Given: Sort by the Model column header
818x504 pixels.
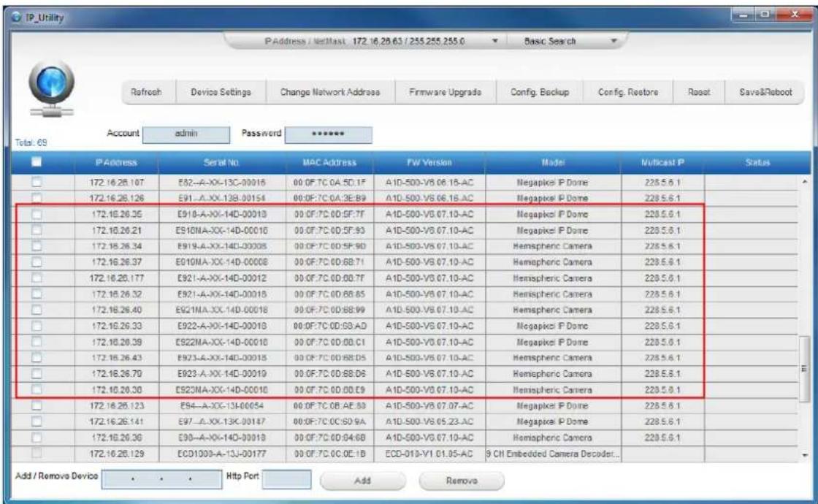Looking at the screenshot, I should point(553,162).
